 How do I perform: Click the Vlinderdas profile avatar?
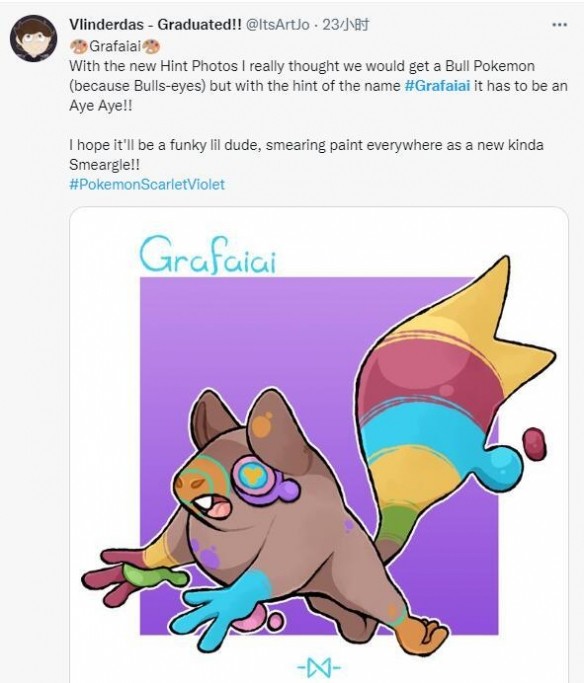click(34, 38)
